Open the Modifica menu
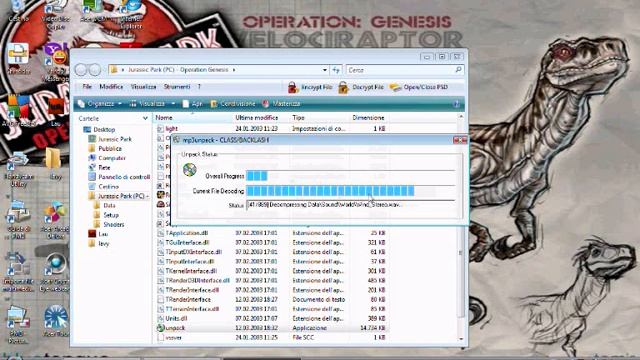The height and width of the screenshot is (360, 640). click(x=111, y=87)
